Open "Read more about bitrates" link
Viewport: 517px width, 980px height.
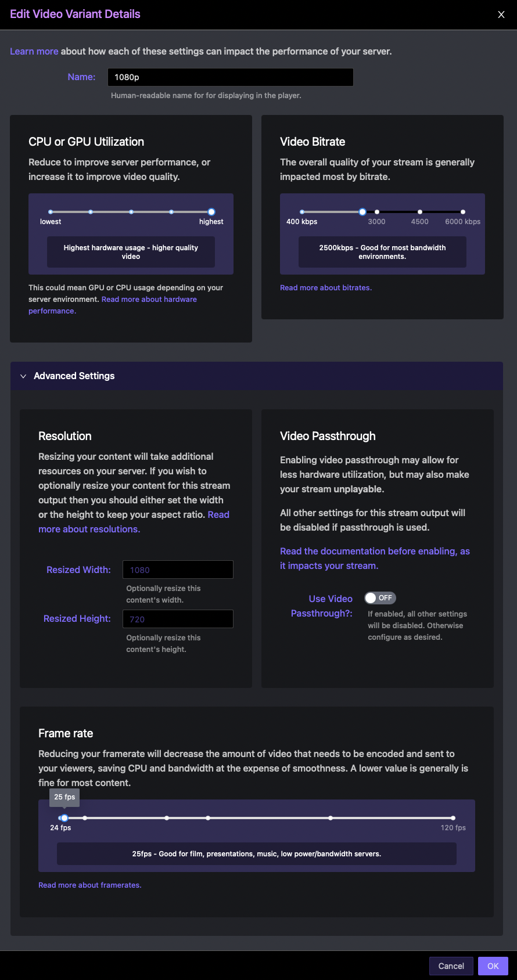(325, 287)
